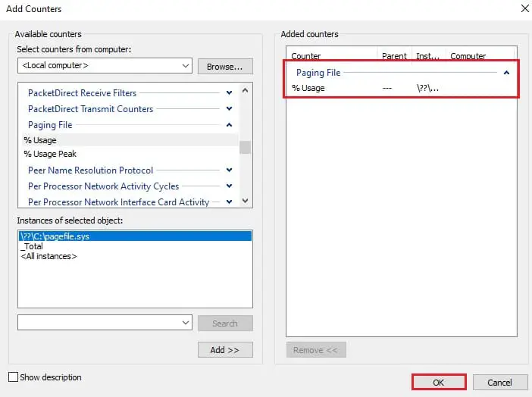The image size is (532, 397).
Task: Collapse Paging File group in Added counters
Action: click(x=506, y=72)
